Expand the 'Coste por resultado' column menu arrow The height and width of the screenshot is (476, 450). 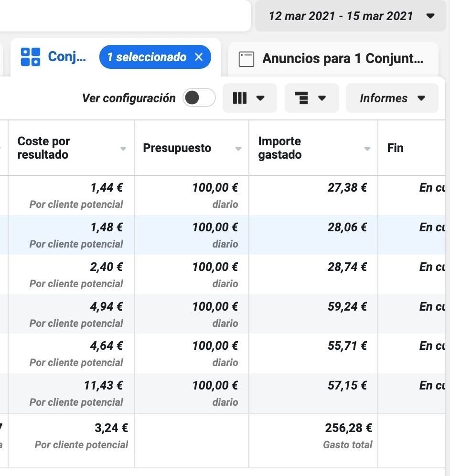(123, 149)
